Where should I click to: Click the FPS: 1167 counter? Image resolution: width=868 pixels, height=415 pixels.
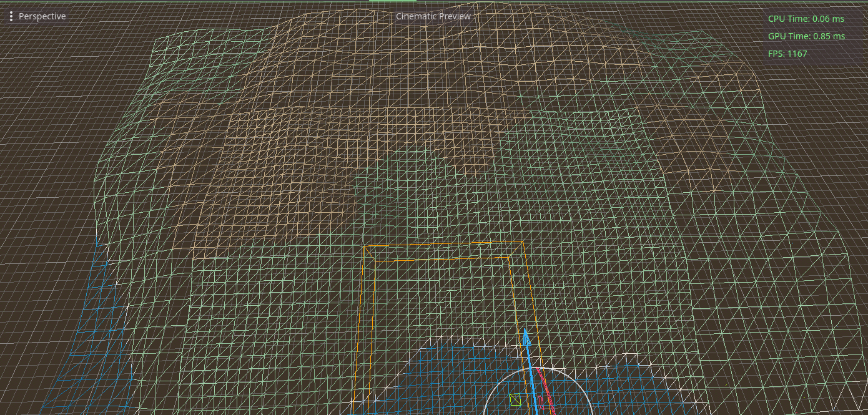(x=787, y=54)
